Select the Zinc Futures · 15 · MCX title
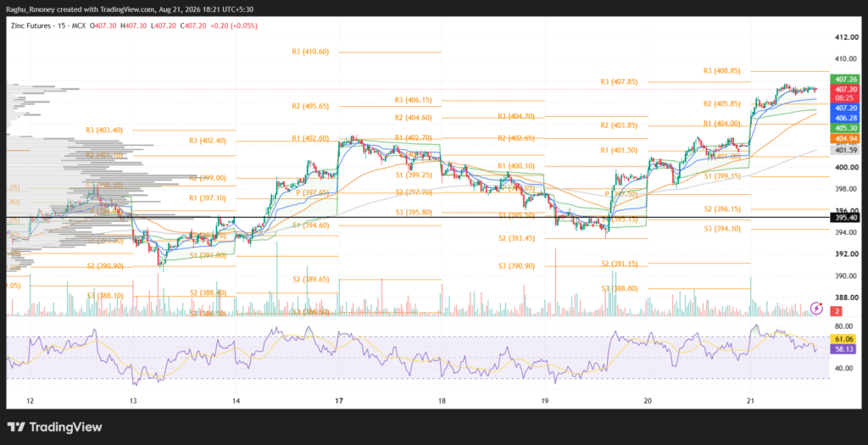This screenshot has width=868, height=445. pos(48,25)
